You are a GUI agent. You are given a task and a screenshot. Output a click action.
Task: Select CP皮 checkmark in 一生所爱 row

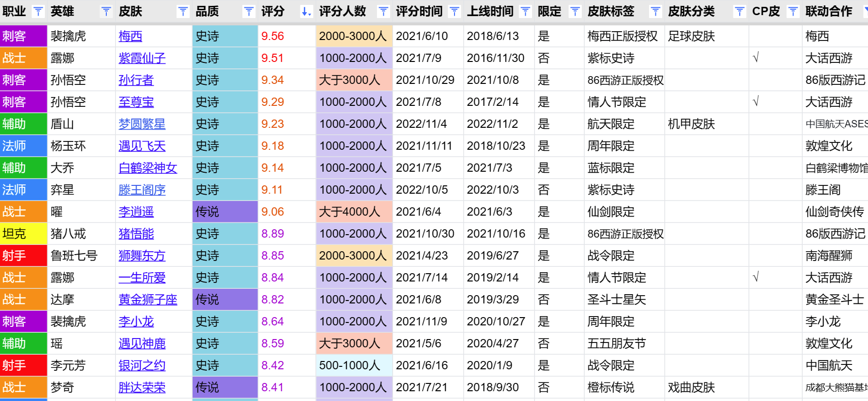[775, 278]
